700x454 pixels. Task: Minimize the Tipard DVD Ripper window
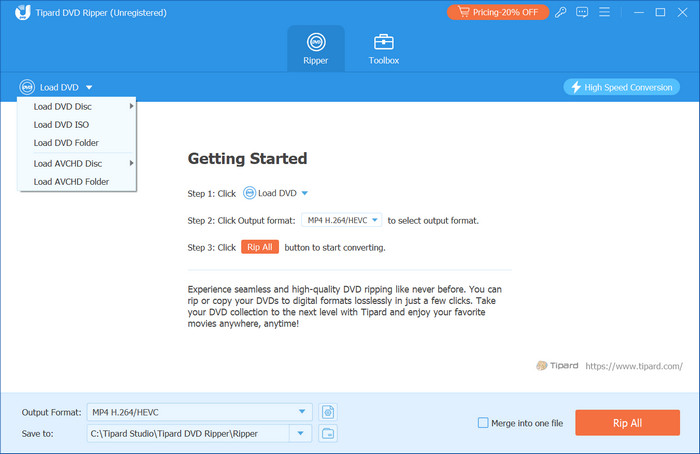pos(639,12)
